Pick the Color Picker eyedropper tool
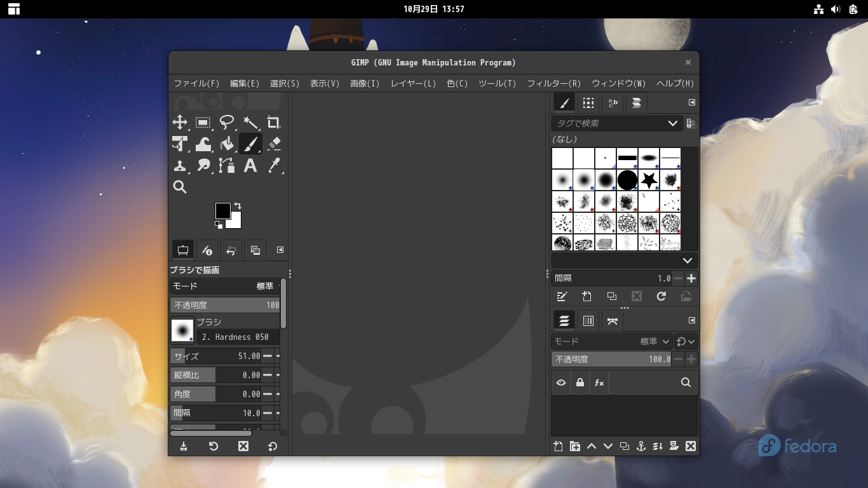Viewport: 868px width, 488px height. pyautogui.click(x=274, y=166)
